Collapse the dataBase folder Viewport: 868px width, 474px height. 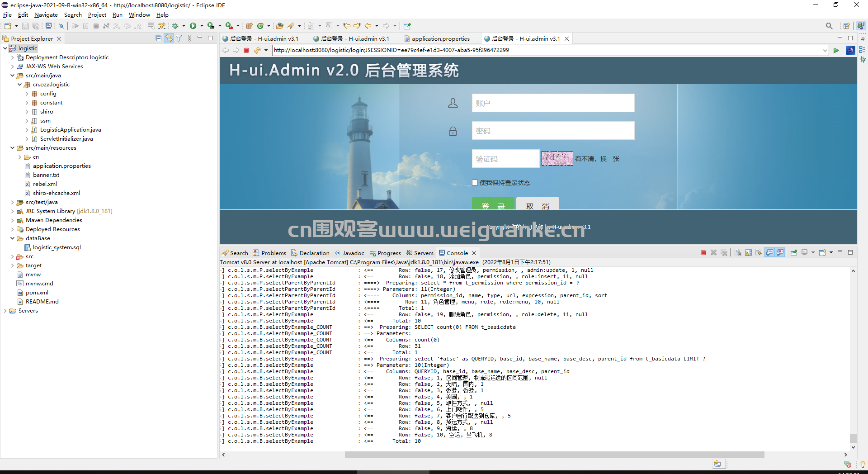[x=12, y=238]
